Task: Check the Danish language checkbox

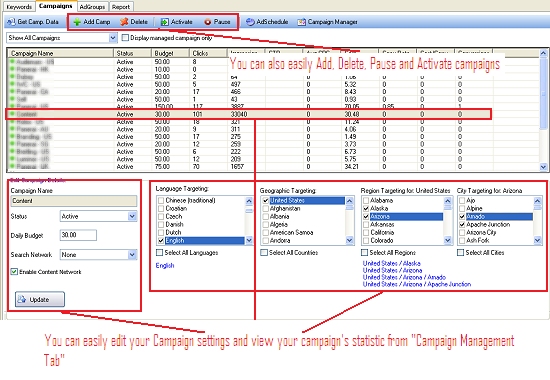Action: coord(161,224)
